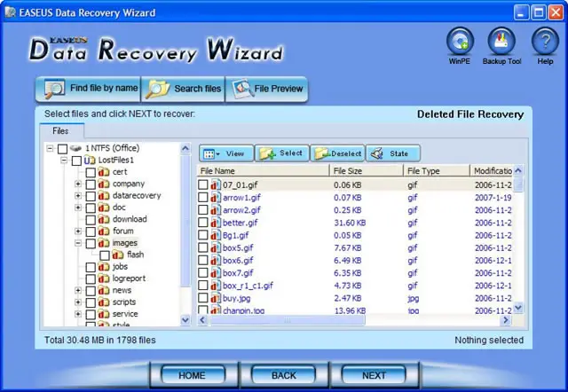The height and width of the screenshot is (392, 568).
Task: Click the LostFiles1 folder icon
Action: pyautogui.click(x=90, y=160)
